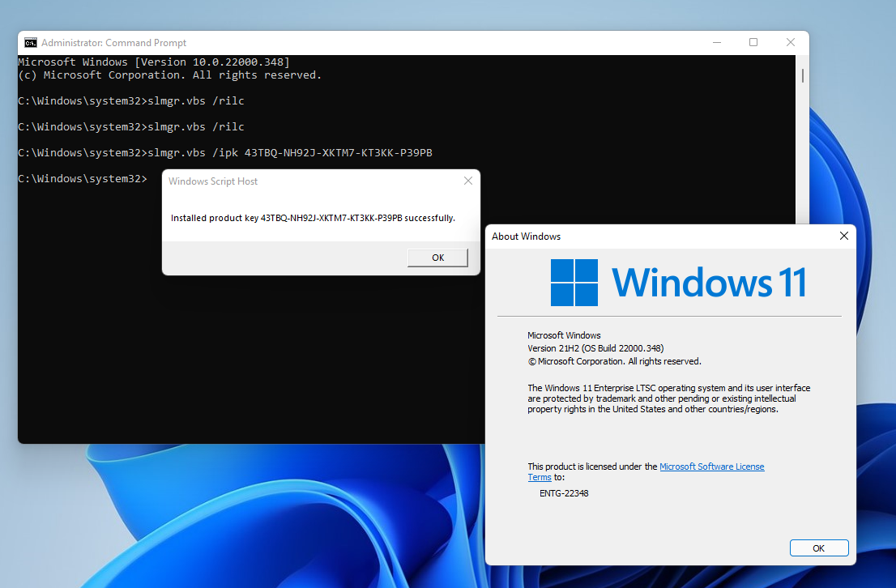The width and height of the screenshot is (896, 588).
Task: Close the Windows Script Host dialog
Action: [x=468, y=181]
